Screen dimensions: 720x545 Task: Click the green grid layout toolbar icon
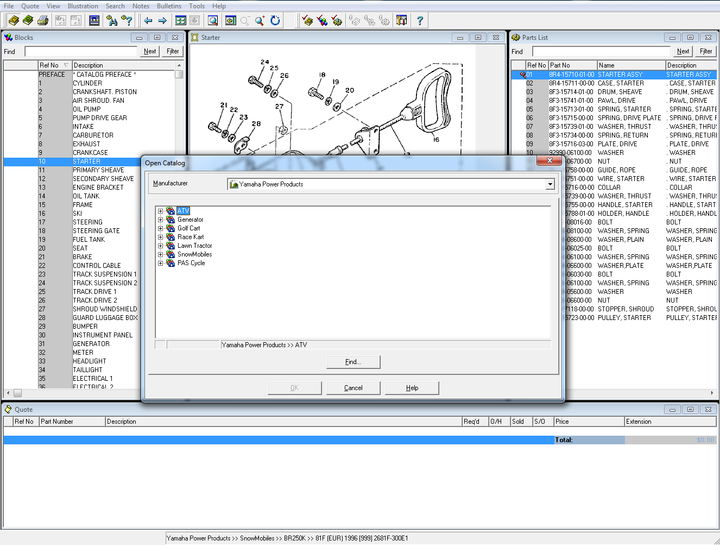[x=180, y=21]
